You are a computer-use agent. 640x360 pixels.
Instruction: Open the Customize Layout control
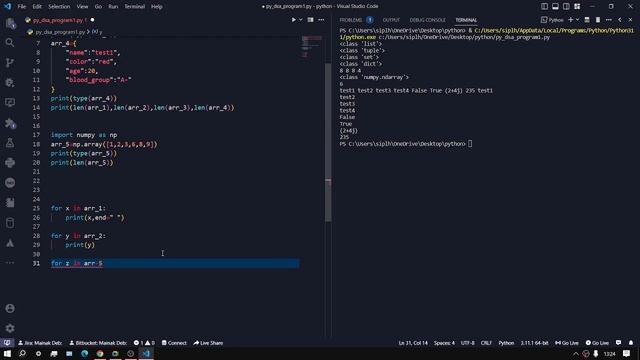click(x=577, y=7)
